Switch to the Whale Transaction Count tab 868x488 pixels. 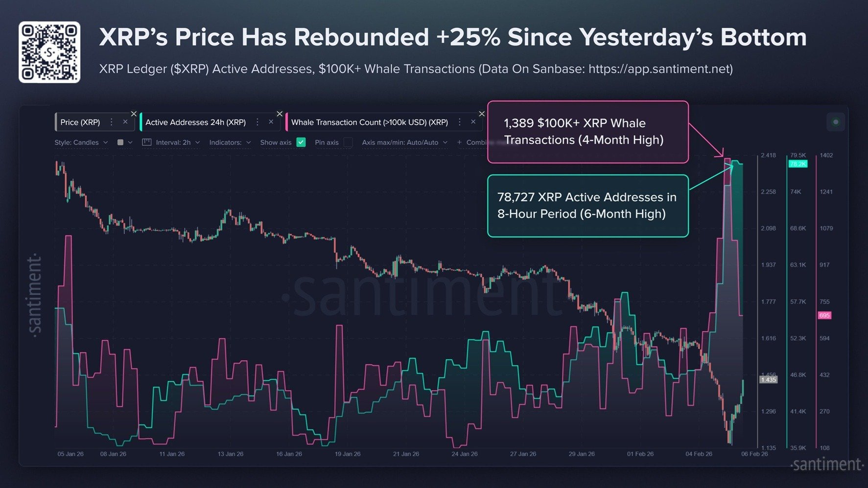tap(370, 122)
